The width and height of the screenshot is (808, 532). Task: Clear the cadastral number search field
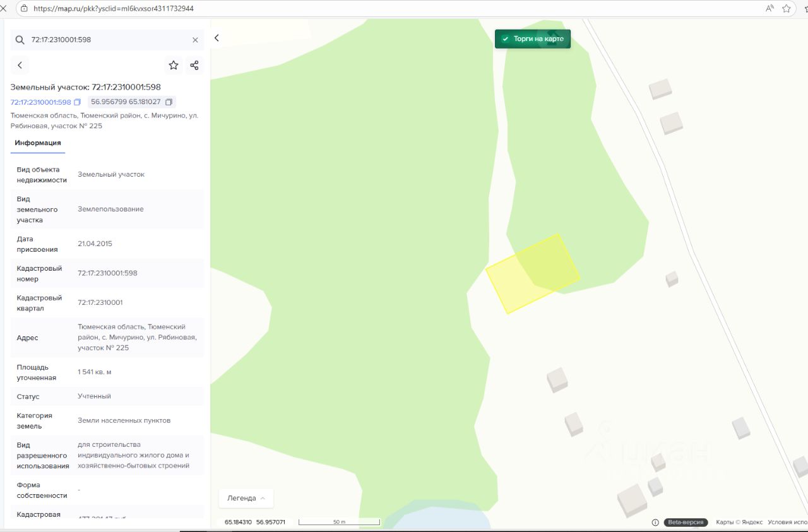tap(195, 40)
